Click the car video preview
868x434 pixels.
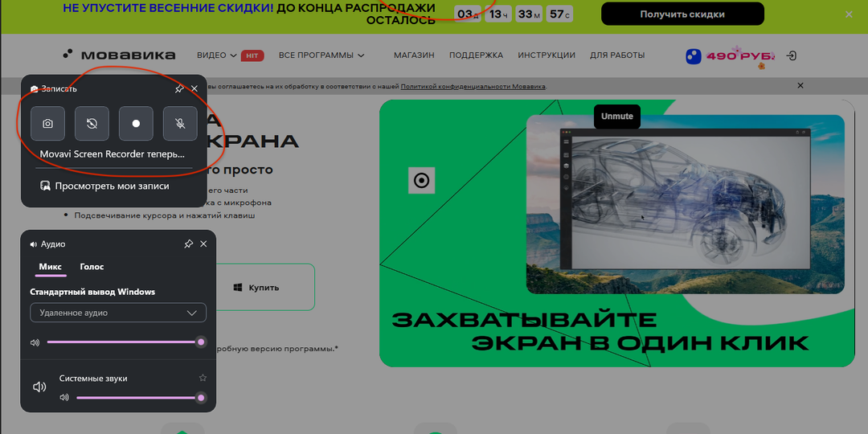click(686, 203)
